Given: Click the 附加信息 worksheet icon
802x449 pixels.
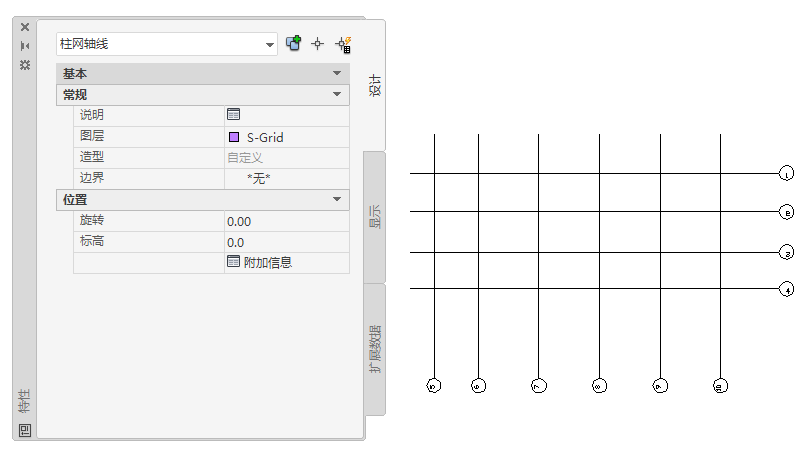Looking at the screenshot, I should (x=233, y=262).
